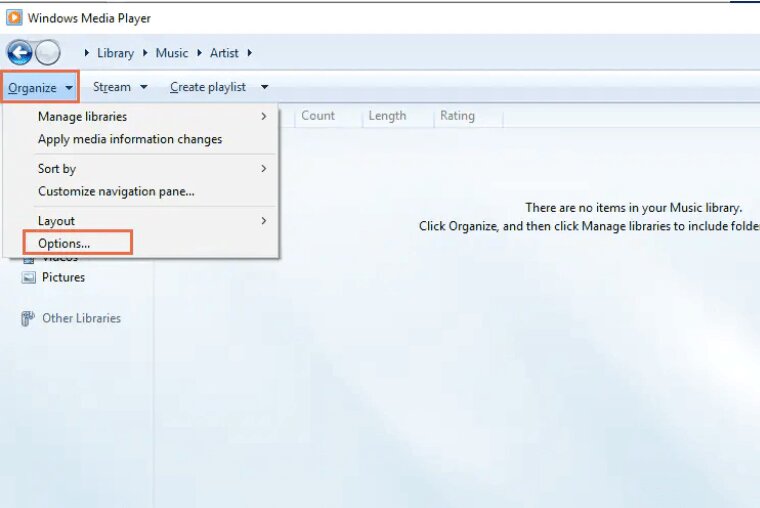Screen dimensions: 760x508
Task: Click Artist in the breadcrumb
Action: pyautogui.click(x=224, y=53)
